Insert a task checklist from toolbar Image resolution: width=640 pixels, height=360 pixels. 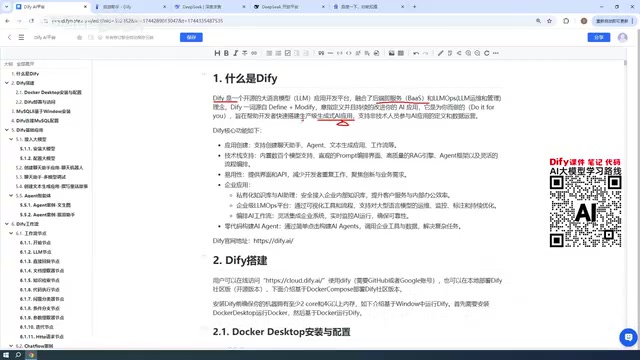(x=288, y=53)
